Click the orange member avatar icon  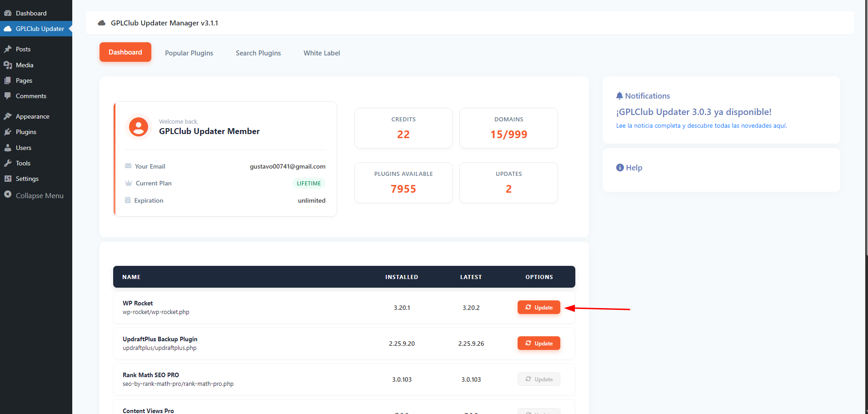139,127
